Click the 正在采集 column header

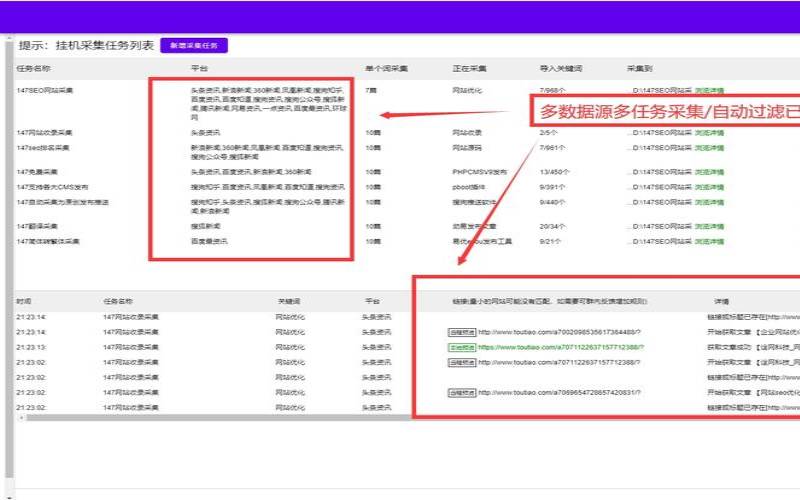click(469, 68)
